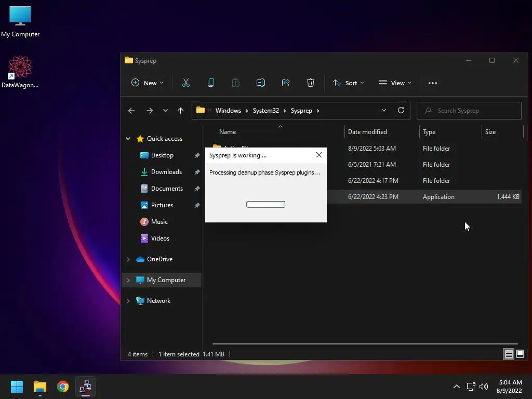The image size is (532, 399).
Task: Open My Computer desktop icon
Action: 20,22
